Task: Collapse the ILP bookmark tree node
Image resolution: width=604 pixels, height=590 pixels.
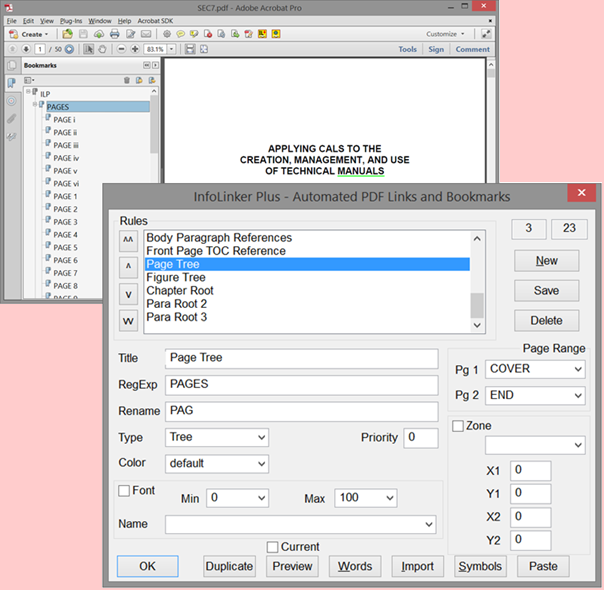Action: pyautogui.click(x=28, y=91)
